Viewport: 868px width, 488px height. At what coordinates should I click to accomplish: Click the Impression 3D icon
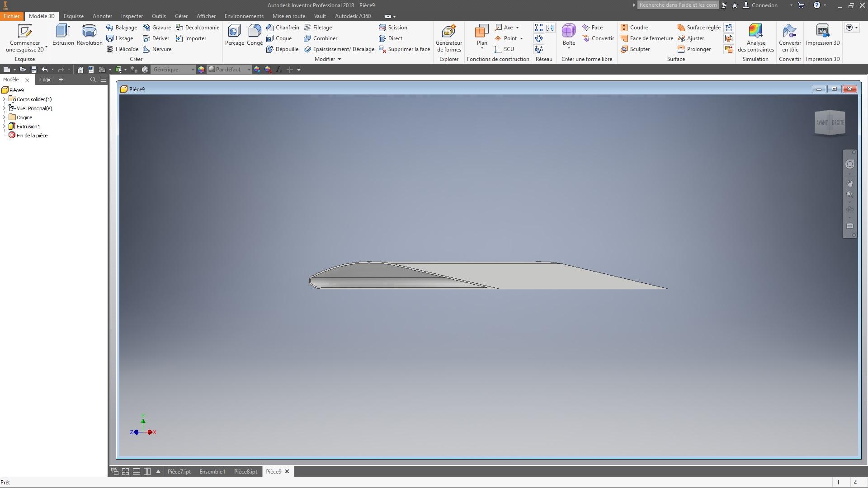coord(822,35)
